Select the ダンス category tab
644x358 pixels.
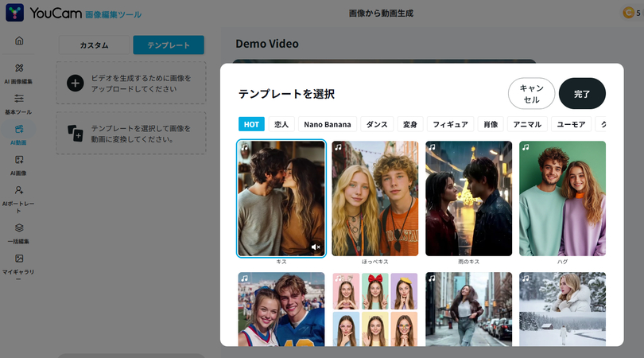pyautogui.click(x=377, y=124)
